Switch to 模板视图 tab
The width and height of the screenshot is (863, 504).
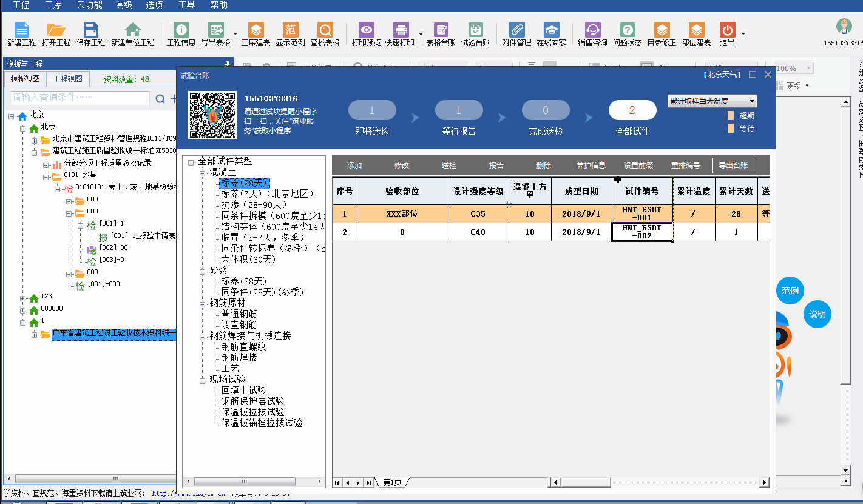(25, 79)
